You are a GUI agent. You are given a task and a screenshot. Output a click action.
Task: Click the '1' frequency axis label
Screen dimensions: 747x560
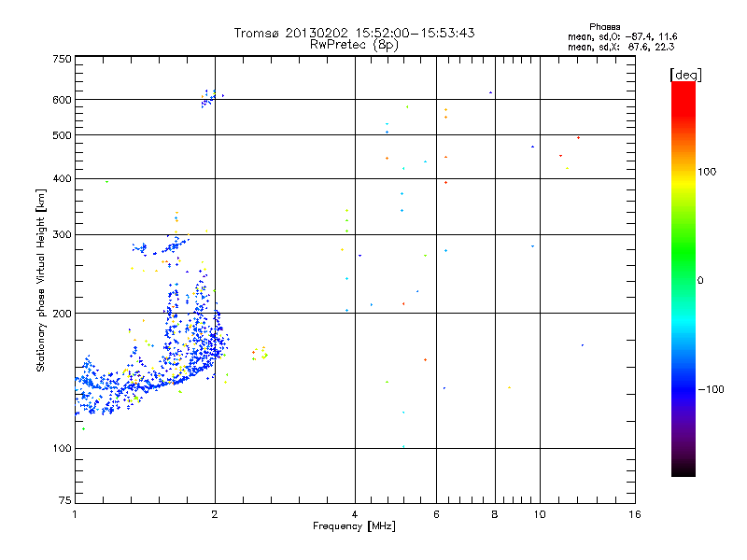tap(75, 514)
